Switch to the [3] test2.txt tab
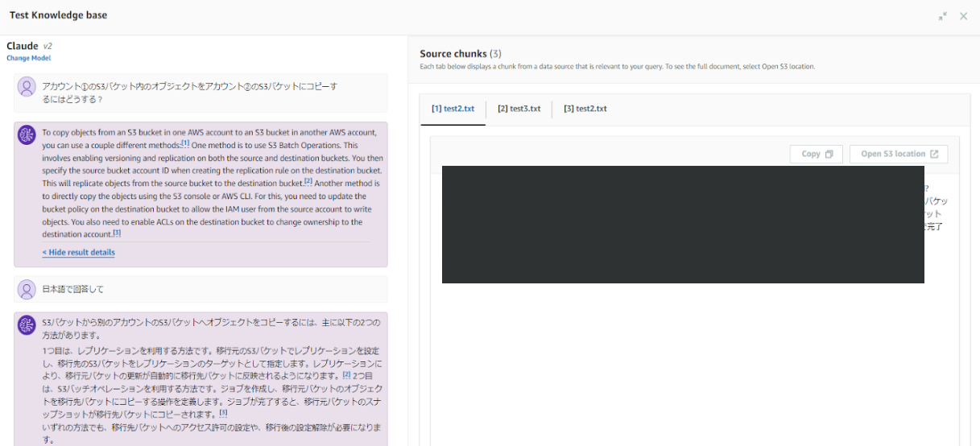Screen dimensions: 980x446 coord(585,109)
